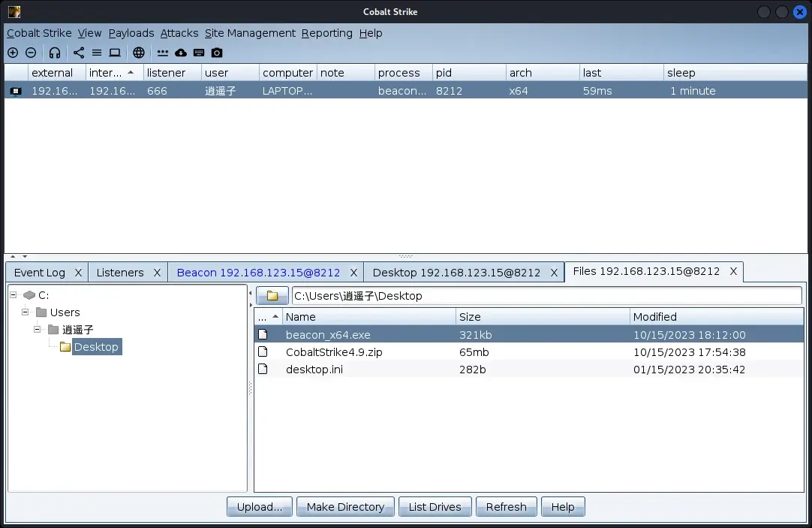The width and height of the screenshot is (812, 528).
Task: Open downloaded files cloud icon
Action: [x=181, y=53]
